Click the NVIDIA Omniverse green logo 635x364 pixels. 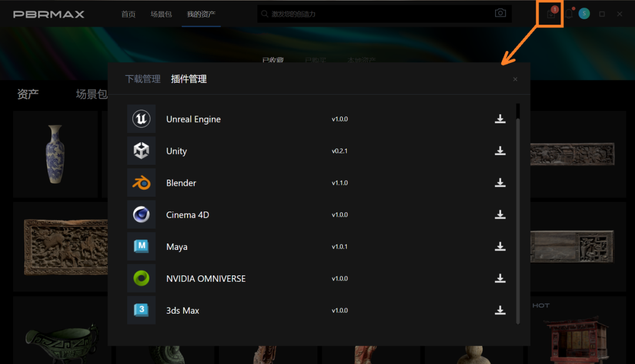pos(141,278)
